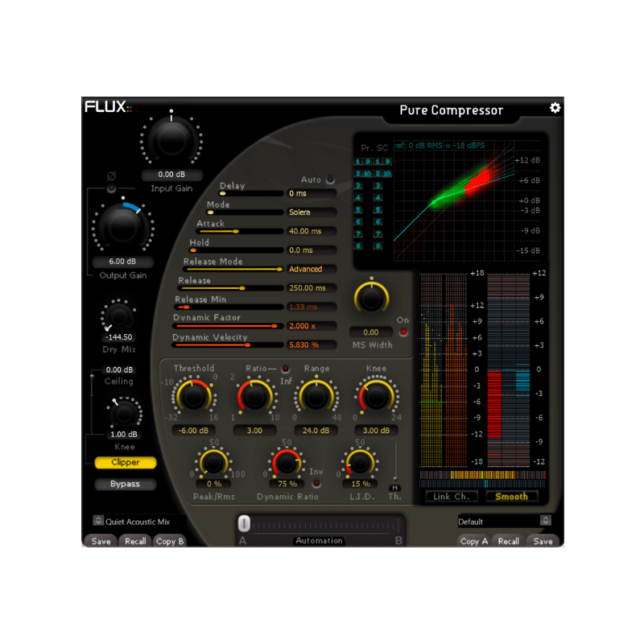The image size is (644, 644).
Task: Toggle the Smooth meter button
Action: [x=511, y=497]
